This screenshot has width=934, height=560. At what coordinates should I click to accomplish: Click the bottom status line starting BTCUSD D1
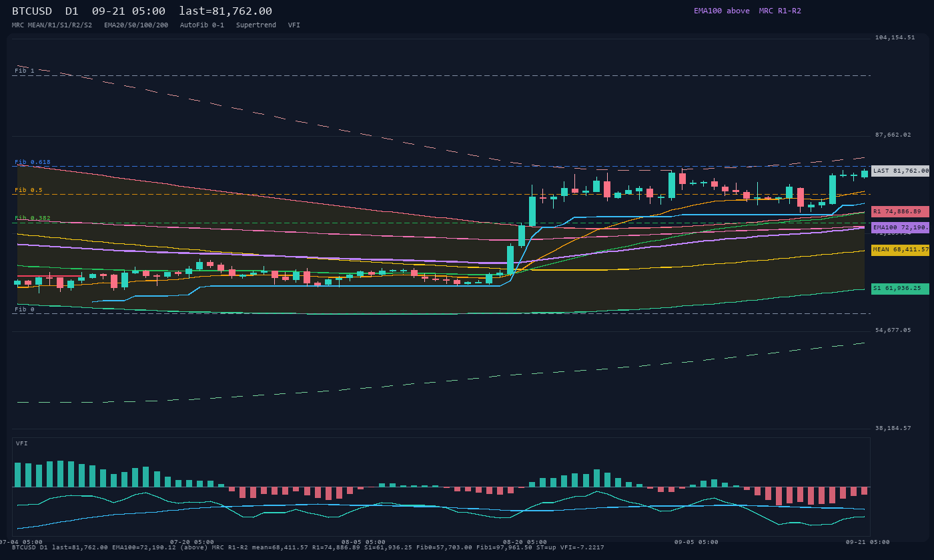coord(308,547)
